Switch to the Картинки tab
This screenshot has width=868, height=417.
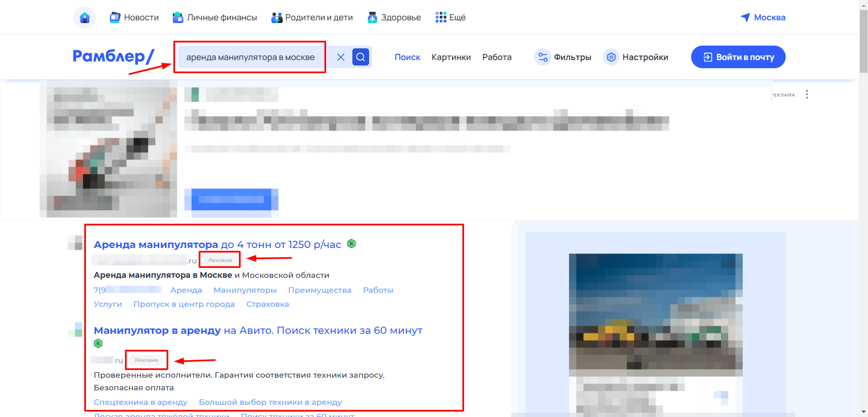[x=451, y=57]
